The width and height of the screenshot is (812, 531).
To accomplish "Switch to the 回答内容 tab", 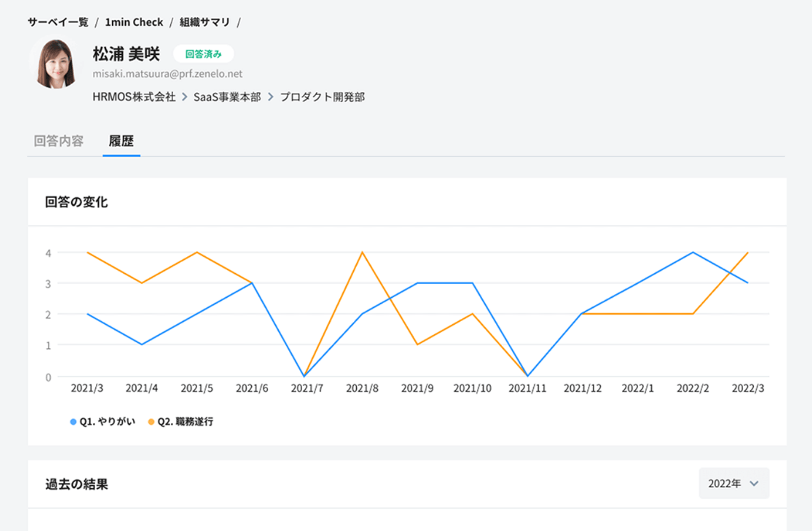I will click(x=59, y=141).
